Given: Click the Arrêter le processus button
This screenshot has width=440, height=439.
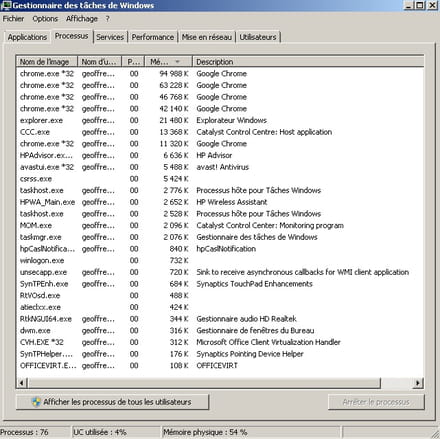Looking at the screenshot, I should point(376,402).
